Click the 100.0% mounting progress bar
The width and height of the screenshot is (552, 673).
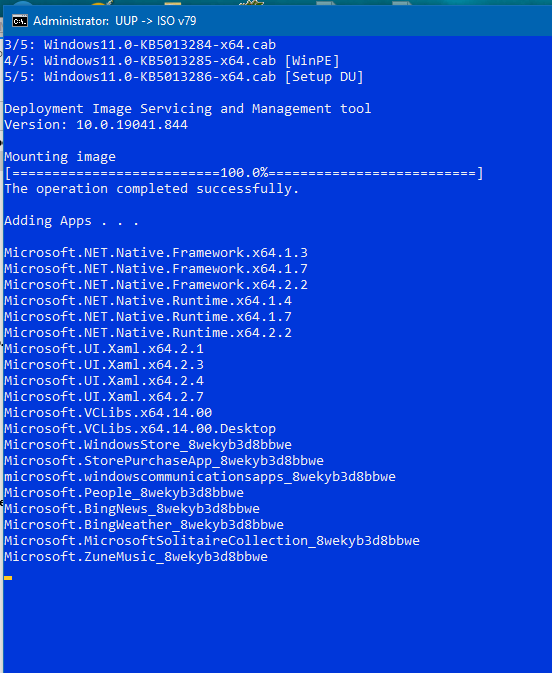pos(244,173)
